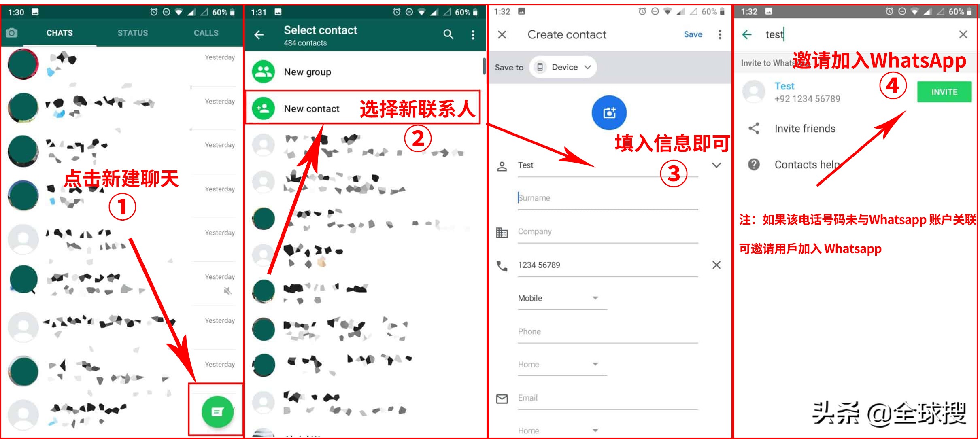Select the Save to Device dropdown
980x439 pixels.
point(561,67)
